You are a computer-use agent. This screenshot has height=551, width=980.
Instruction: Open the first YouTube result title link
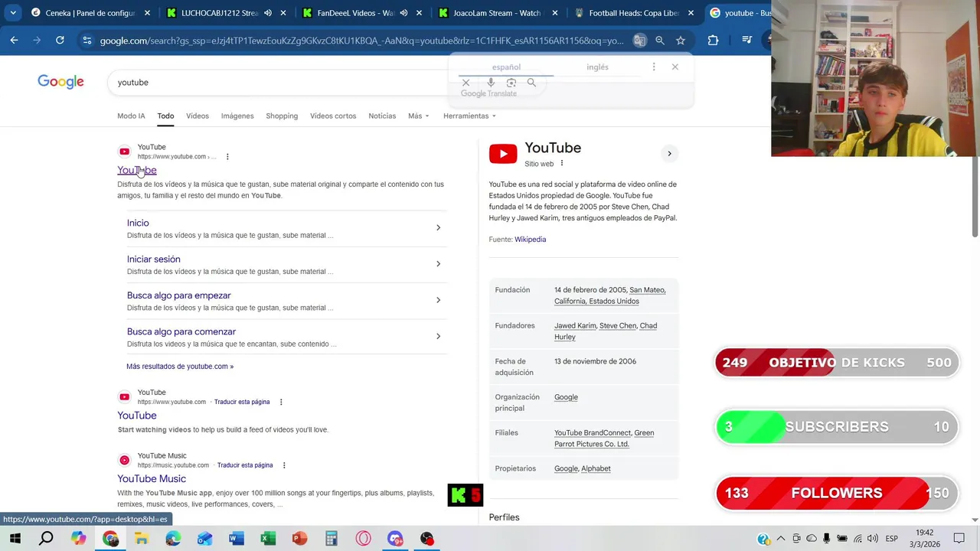click(137, 170)
